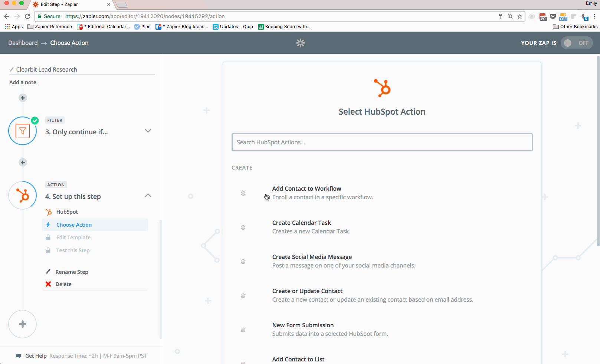This screenshot has width=600, height=364.
Task: Click the browser forward arrow
Action: pyautogui.click(x=17, y=16)
